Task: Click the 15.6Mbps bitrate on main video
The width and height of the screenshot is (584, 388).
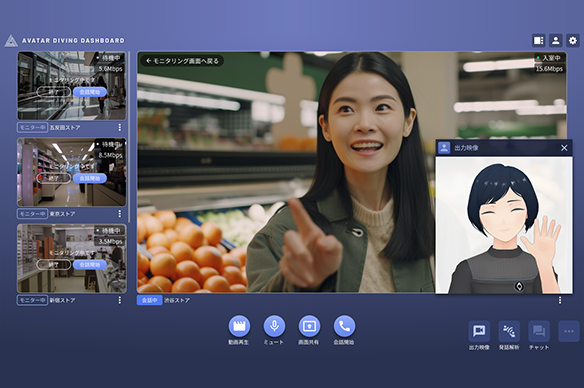Action: (549, 69)
